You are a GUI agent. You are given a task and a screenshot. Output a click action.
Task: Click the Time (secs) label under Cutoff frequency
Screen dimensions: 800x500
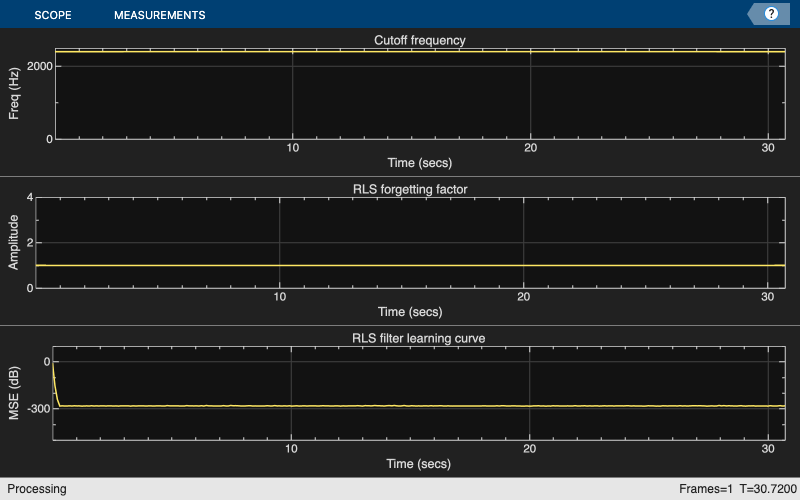419,163
